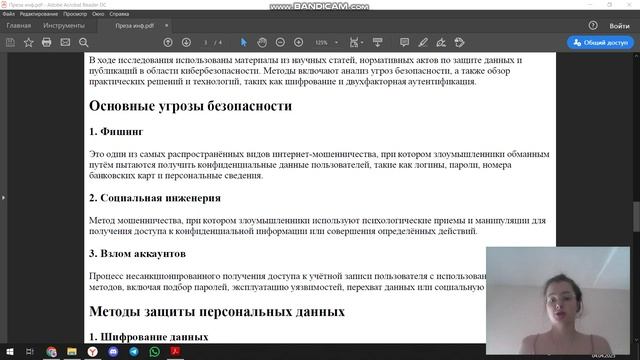Open the find text magnifier
The image size is (640, 360).
pos(84,42)
